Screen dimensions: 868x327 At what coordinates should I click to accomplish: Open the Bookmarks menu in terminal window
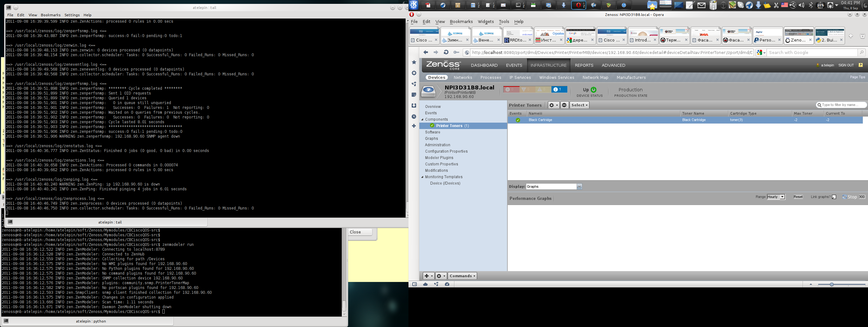(50, 15)
